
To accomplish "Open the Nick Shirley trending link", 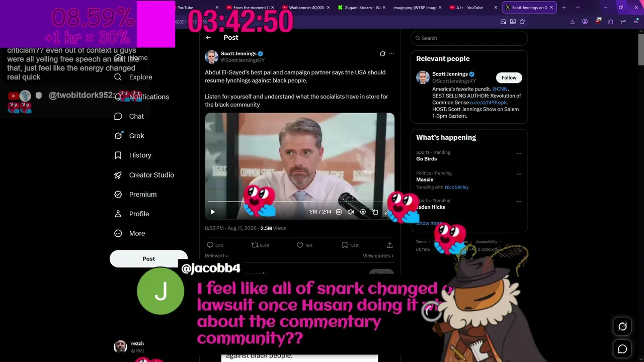I will point(457,187).
